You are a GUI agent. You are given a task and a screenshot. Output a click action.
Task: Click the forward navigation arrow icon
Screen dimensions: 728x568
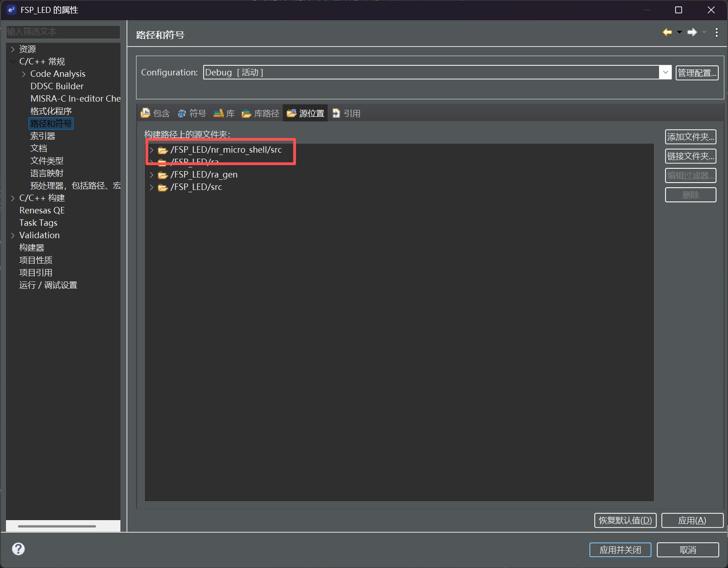click(x=692, y=32)
